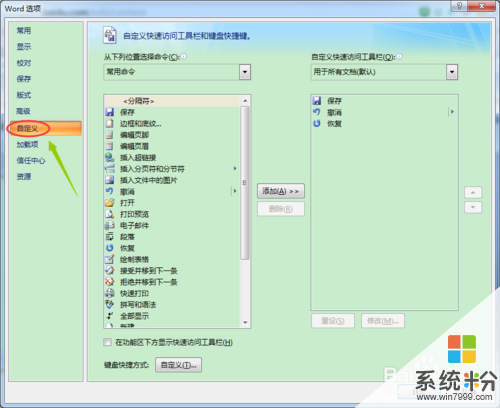The width and height of the screenshot is (500, 408).
Task: Click the 编辑页脚 icon
Action: [x=110, y=135]
